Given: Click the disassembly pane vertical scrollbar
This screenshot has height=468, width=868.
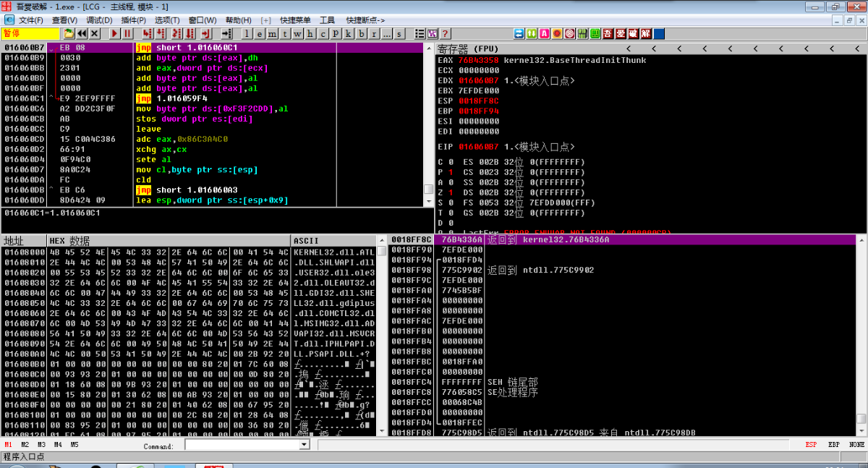Looking at the screenshot, I should coord(428,124).
